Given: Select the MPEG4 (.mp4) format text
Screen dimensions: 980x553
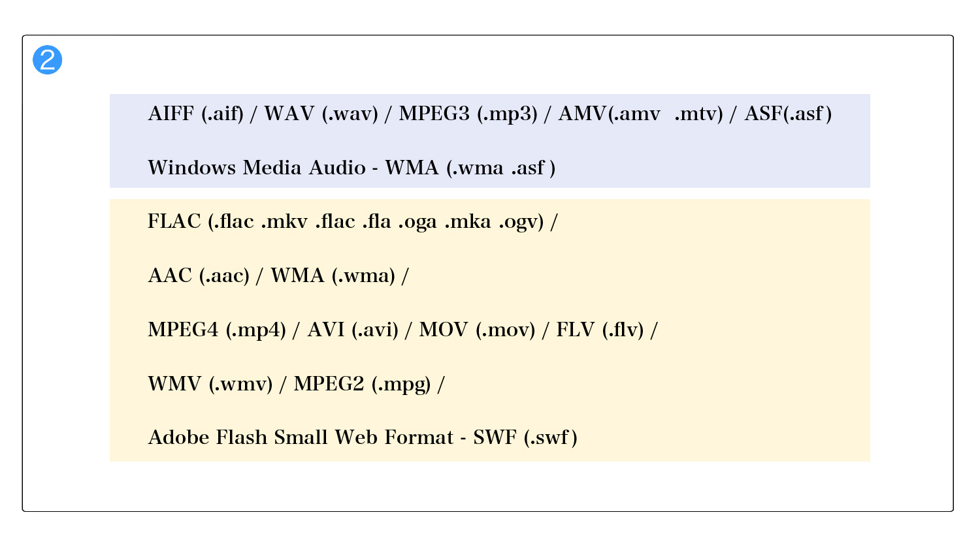Looking at the screenshot, I should [217, 330].
